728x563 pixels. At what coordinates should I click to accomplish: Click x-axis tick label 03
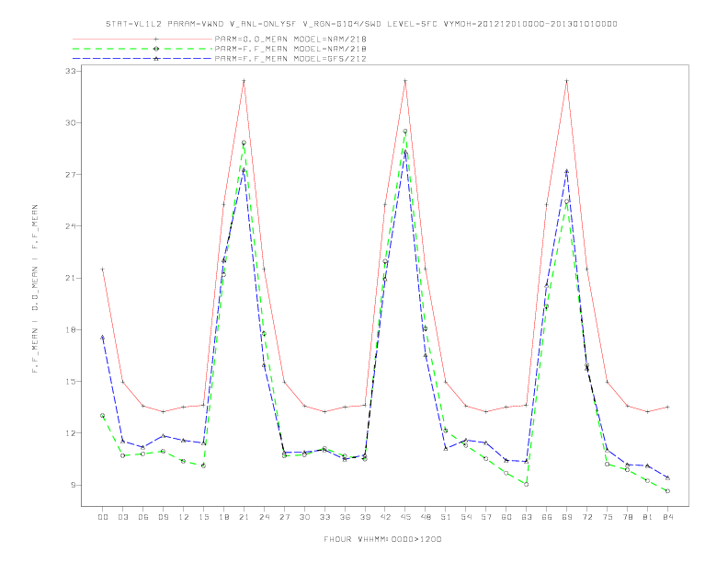122,517
